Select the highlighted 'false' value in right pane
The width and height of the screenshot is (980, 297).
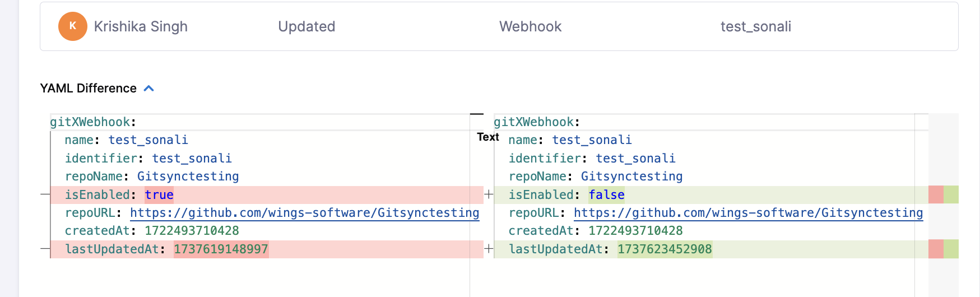[606, 195]
